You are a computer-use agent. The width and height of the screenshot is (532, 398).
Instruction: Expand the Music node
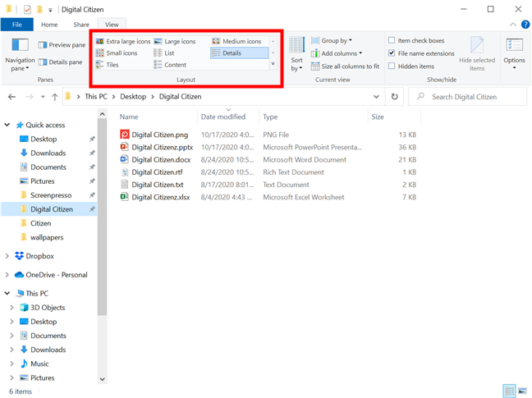[11, 364]
